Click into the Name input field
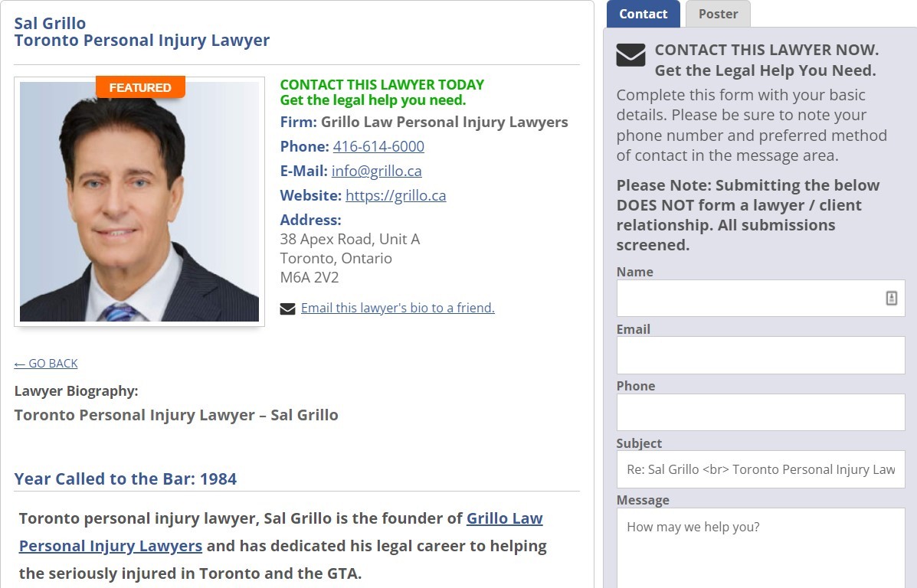917x588 pixels. 760,298
